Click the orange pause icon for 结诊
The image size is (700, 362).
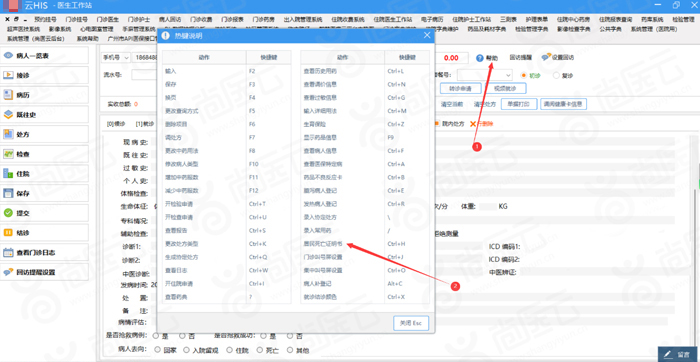tap(8, 233)
